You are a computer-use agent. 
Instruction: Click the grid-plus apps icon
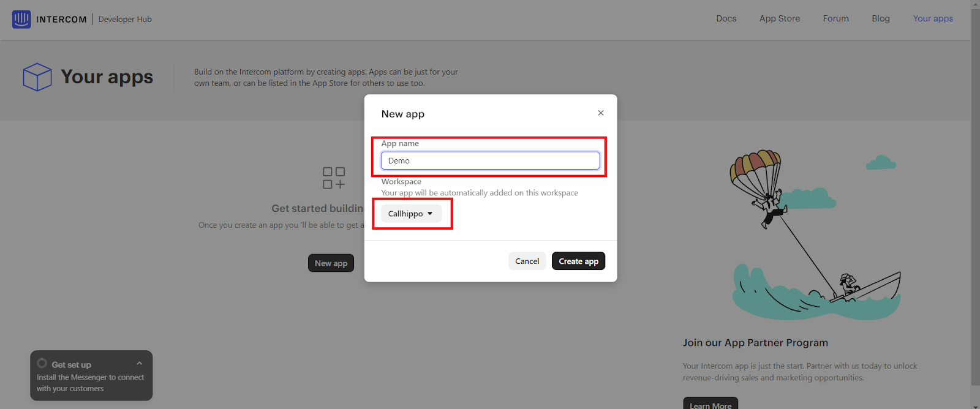[x=334, y=178]
